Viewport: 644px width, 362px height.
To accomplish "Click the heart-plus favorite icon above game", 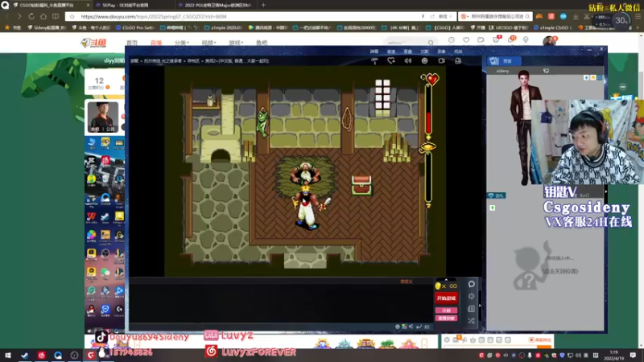I will pyautogui.click(x=391, y=61).
